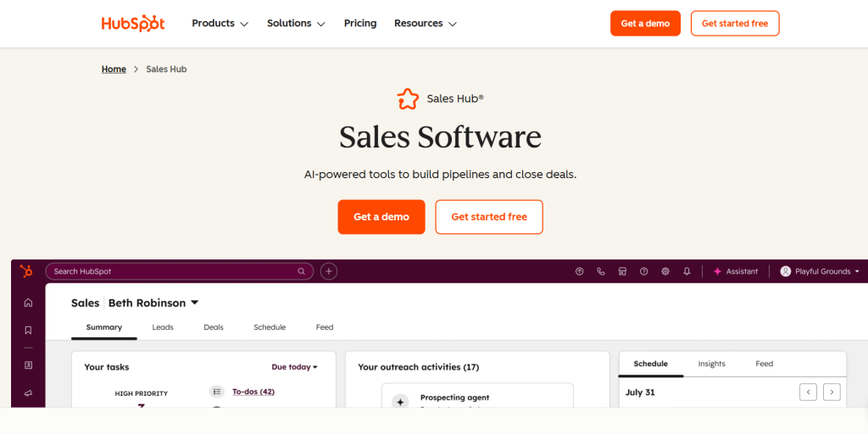
Task: Follow the Home breadcrumb link
Action: click(x=114, y=70)
